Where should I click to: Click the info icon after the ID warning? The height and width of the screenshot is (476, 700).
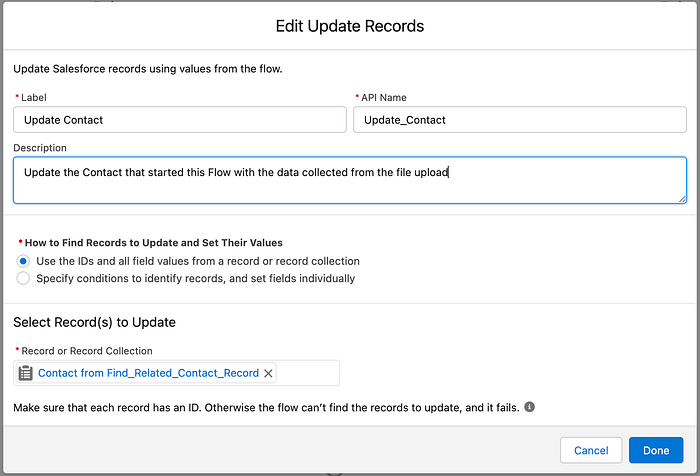coord(529,407)
